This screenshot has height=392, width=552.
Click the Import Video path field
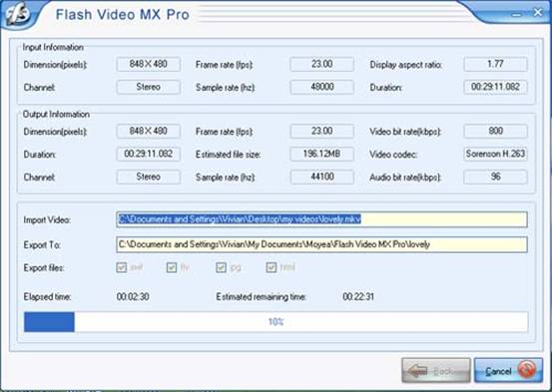(321, 219)
